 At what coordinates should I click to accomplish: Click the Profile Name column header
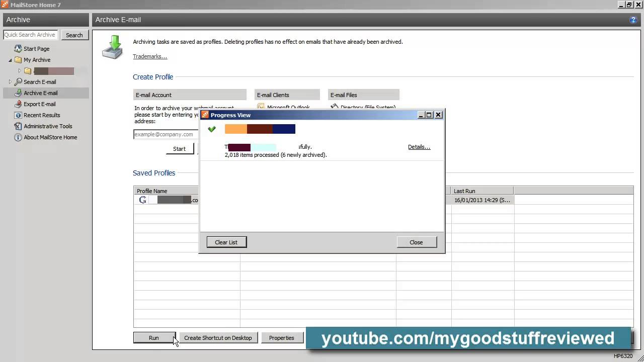click(x=167, y=191)
